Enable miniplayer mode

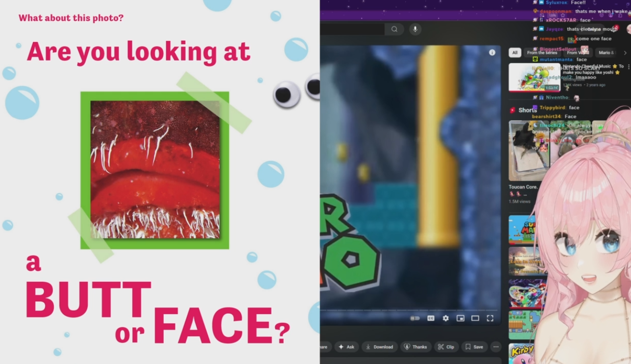tap(460, 318)
